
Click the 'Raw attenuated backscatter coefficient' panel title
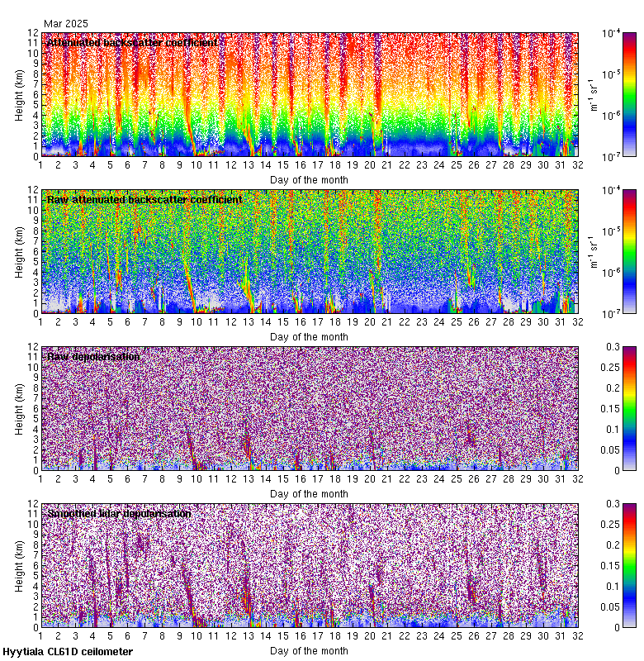click(144, 199)
